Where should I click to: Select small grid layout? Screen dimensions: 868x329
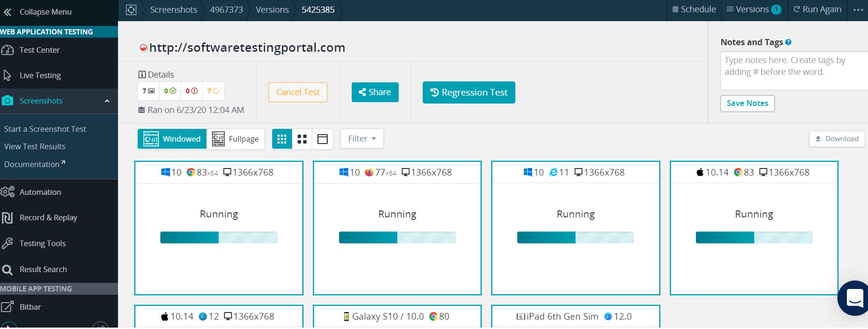point(282,139)
